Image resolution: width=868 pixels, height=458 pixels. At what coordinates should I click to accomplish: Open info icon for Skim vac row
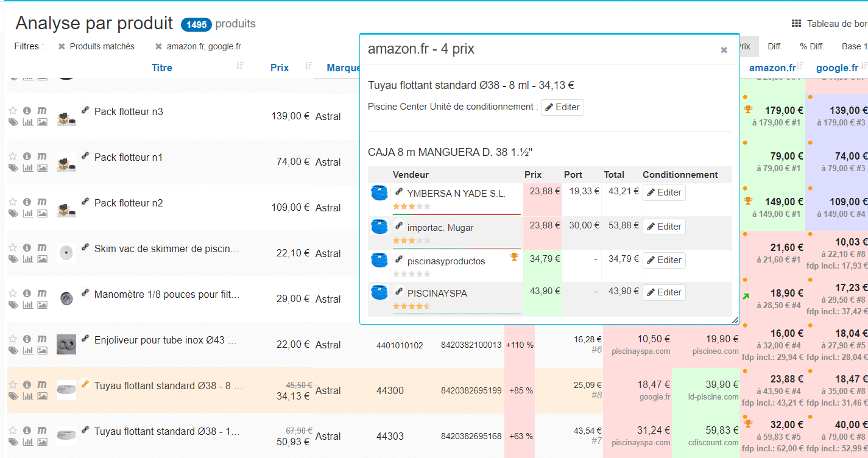tap(27, 247)
